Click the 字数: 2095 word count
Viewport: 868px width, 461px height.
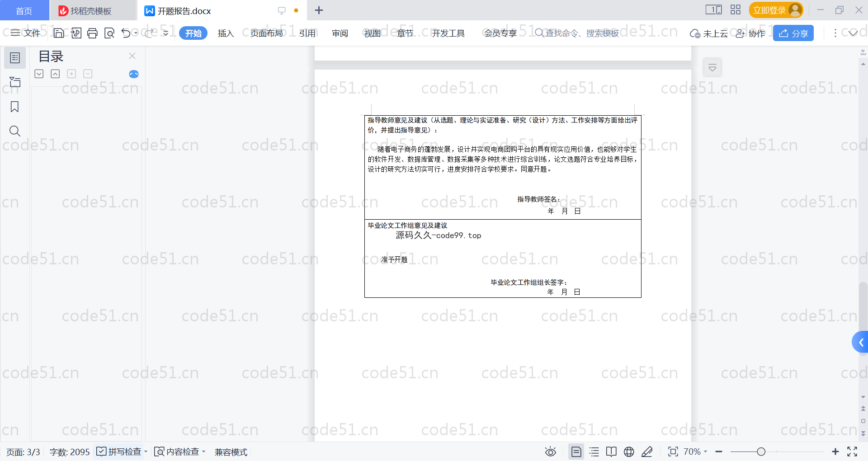pos(70,452)
